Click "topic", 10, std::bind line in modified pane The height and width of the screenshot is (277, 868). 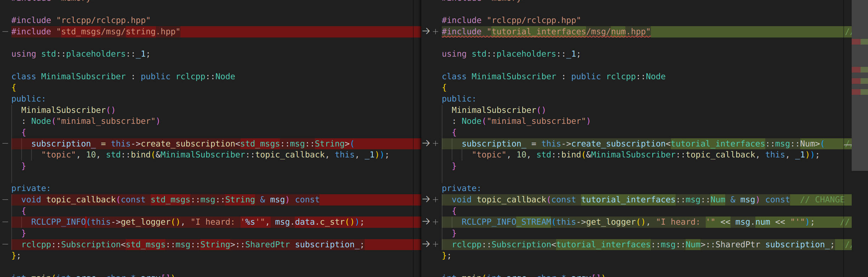tap(646, 155)
